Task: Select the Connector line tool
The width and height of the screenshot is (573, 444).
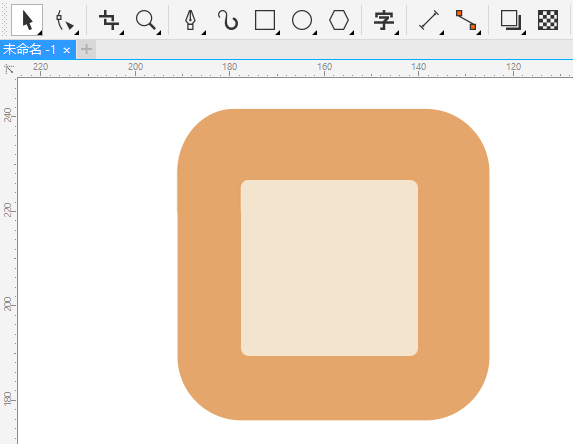Action: click(466, 20)
